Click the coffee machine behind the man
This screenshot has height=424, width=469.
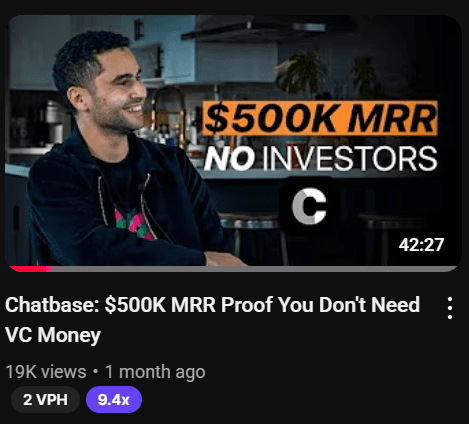coord(54,121)
